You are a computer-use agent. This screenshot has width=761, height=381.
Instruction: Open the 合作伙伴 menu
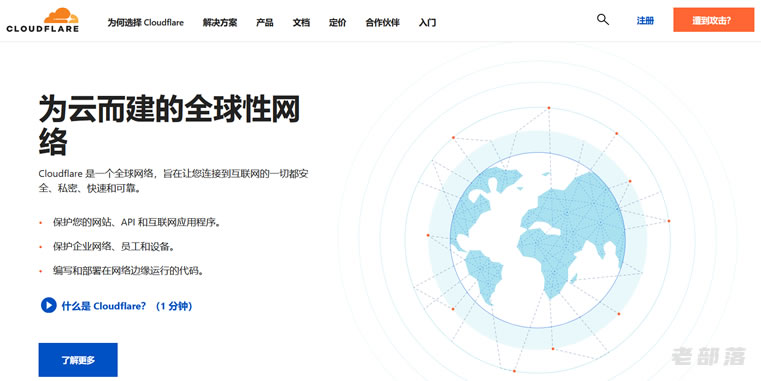[x=382, y=22]
